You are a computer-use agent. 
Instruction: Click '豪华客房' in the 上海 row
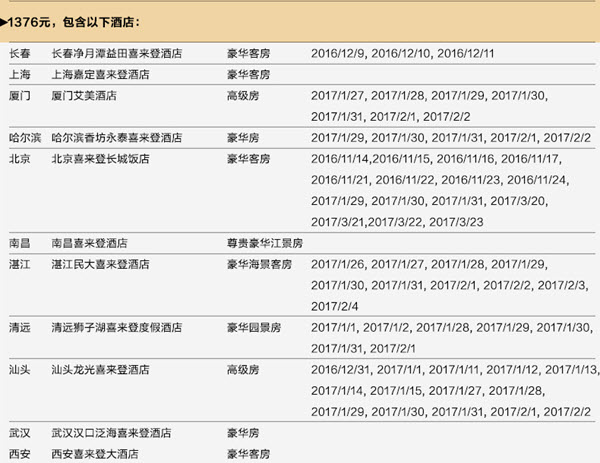click(x=249, y=74)
